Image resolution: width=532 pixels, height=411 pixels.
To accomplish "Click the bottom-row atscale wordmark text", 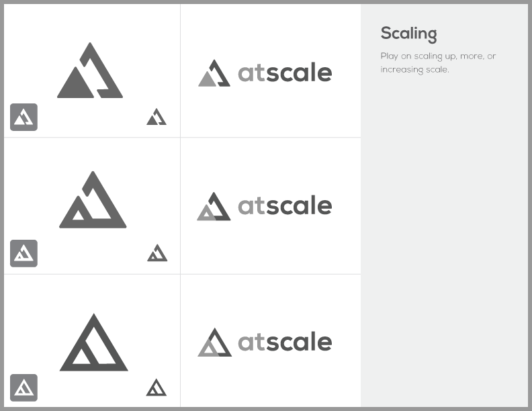I will click(285, 341).
